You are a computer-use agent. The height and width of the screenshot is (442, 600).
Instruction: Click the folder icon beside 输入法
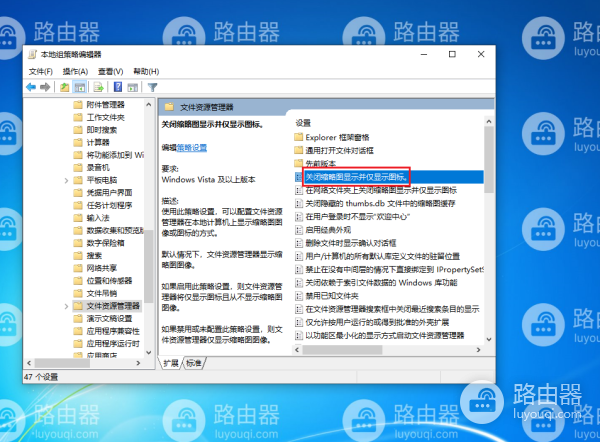coord(78,218)
